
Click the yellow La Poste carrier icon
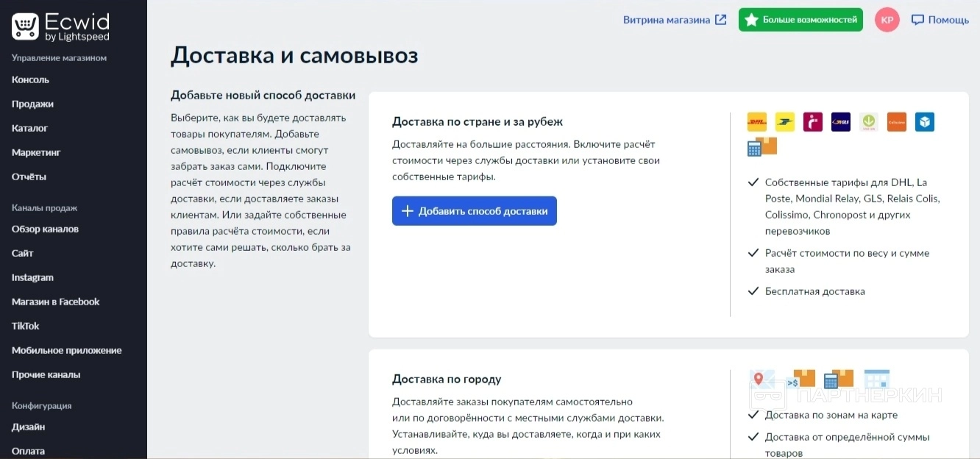(785, 122)
